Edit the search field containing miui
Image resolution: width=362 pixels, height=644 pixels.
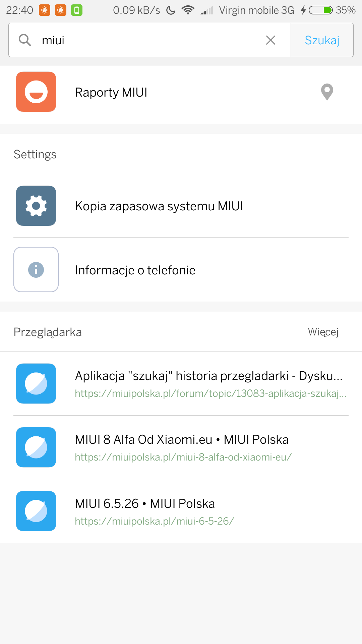[x=151, y=40]
